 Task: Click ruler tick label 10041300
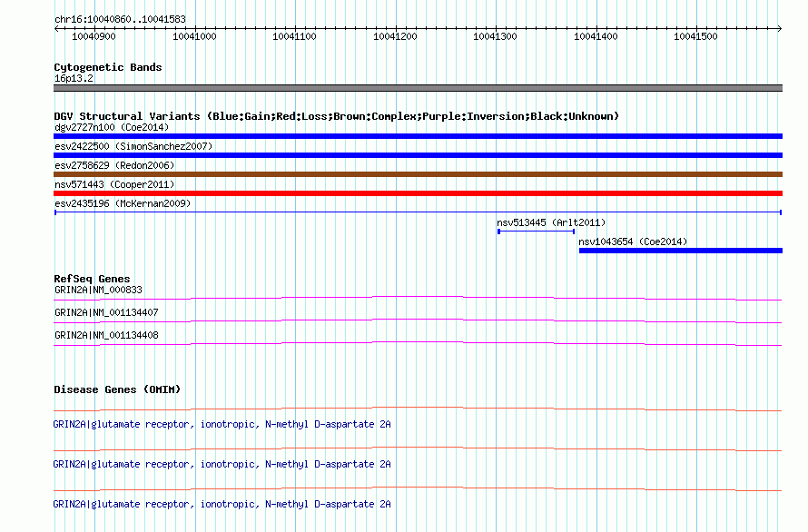(495, 36)
